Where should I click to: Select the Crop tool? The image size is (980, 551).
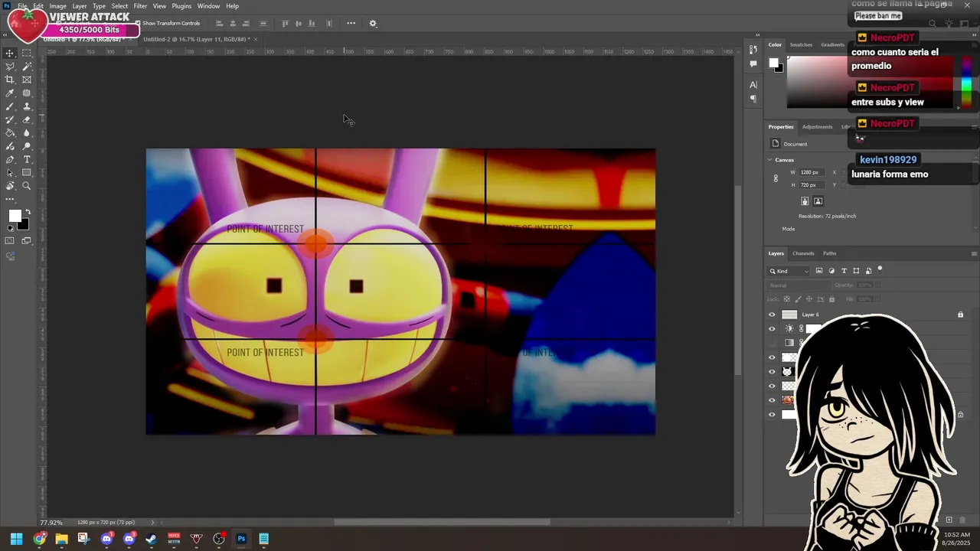[x=10, y=80]
